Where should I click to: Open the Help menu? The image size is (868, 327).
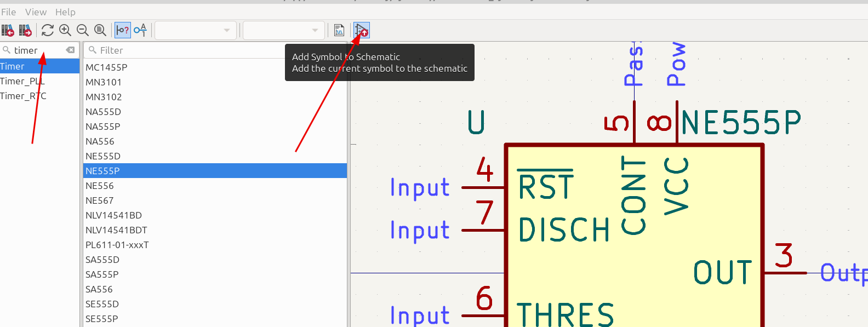[65, 12]
